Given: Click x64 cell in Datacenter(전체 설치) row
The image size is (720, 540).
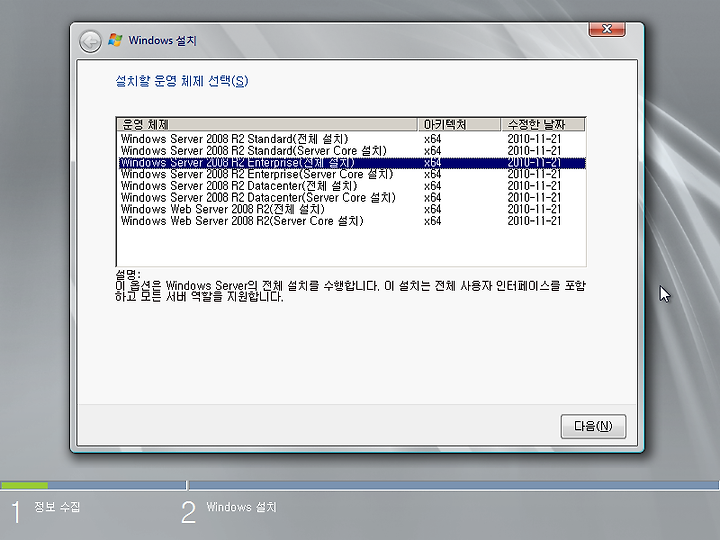Looking at the screenshot, I should coord(433,186).
